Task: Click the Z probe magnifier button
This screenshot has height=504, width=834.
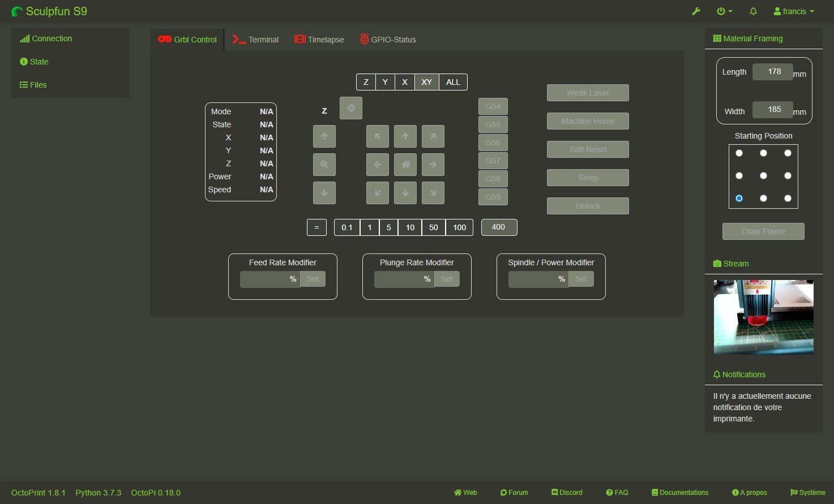Action: [x=324, y=165]
